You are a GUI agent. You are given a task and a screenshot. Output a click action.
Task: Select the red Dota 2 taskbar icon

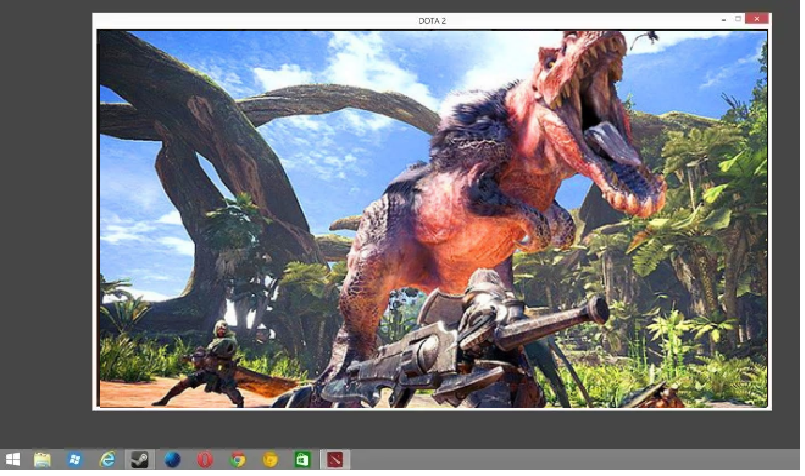point(335,460)
